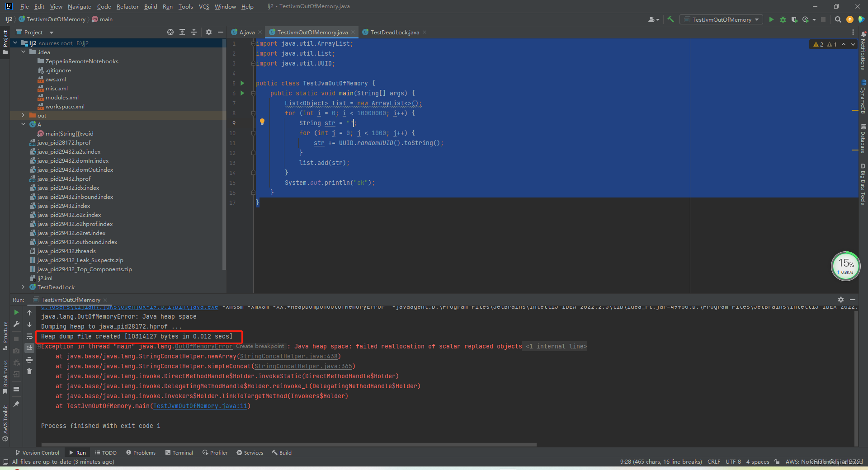Open StringConcatHelper.java:365 stack link
This screenshot has height=470, width=868.
[x=303, y=367]
